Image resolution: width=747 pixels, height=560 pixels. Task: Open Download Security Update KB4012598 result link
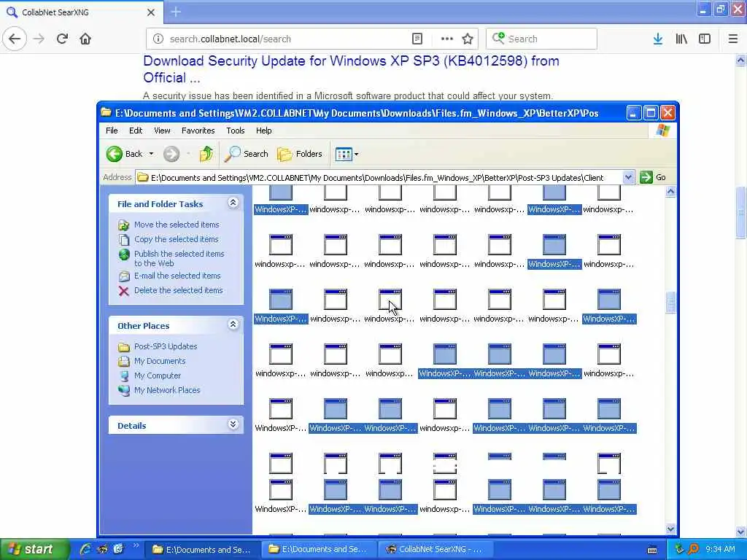351,69
